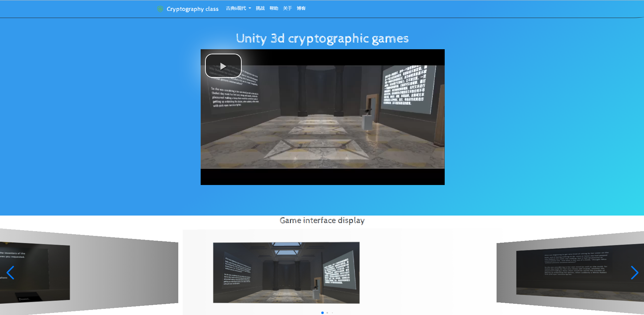Visit the 博客 navigation link

301,8
